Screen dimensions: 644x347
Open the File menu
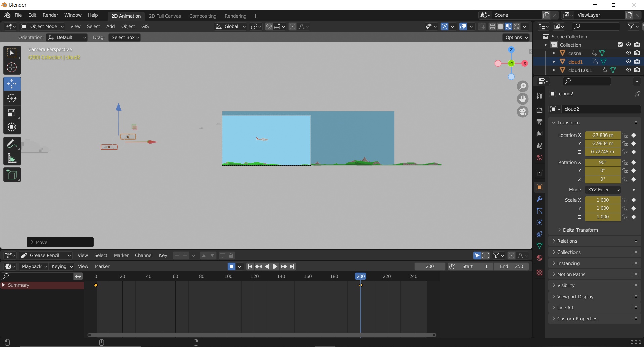[18, 15]
